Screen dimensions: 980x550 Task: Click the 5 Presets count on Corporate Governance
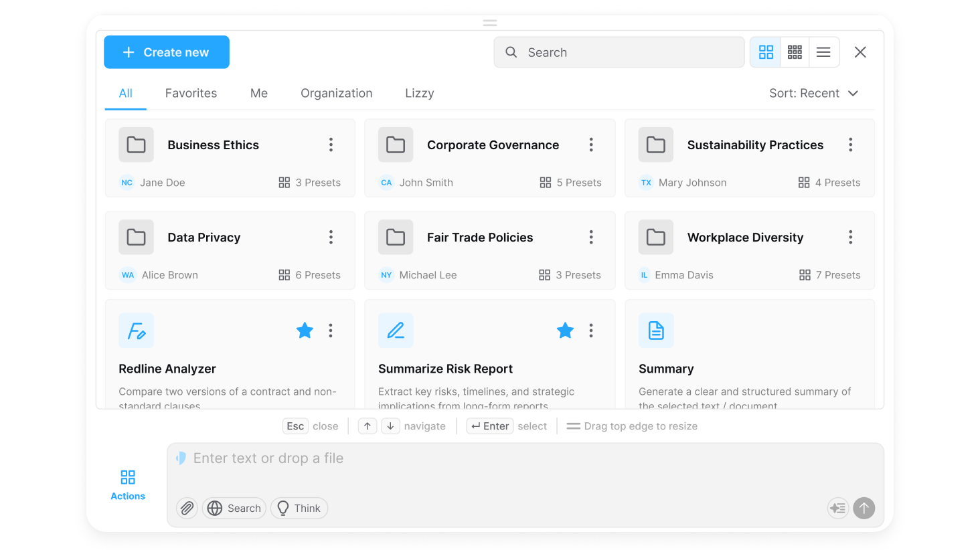point(570,183)
